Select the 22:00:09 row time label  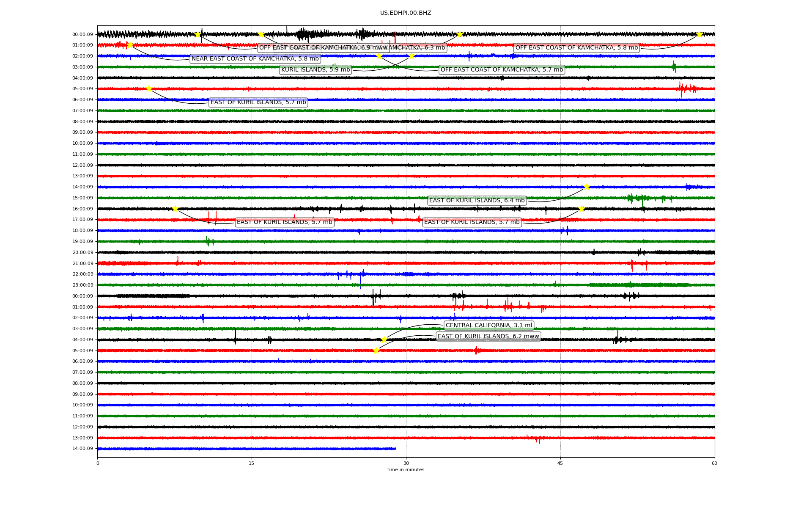point(82,274)
